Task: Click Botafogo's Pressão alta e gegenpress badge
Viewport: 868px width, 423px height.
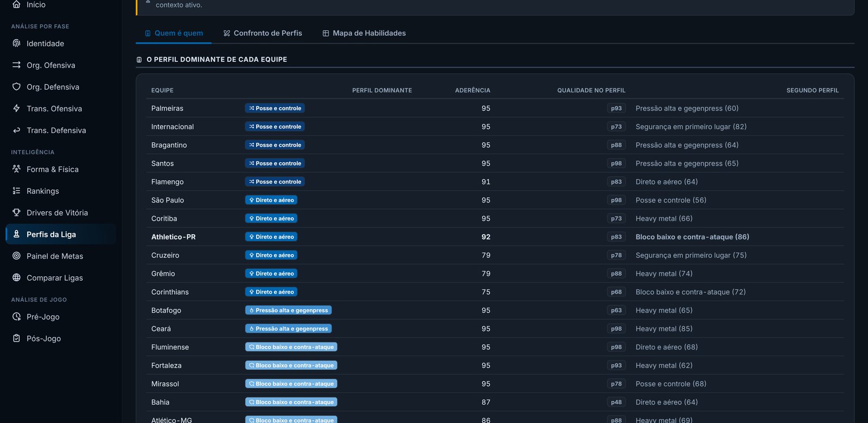Action: point(288,310)
